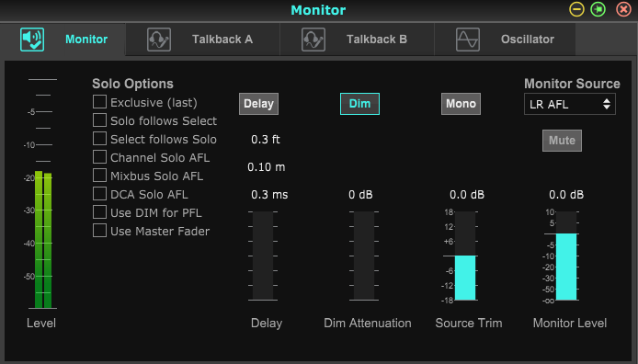Click the Monitor speaker icon
Screen dimensions: 638x364
point(32,40)
